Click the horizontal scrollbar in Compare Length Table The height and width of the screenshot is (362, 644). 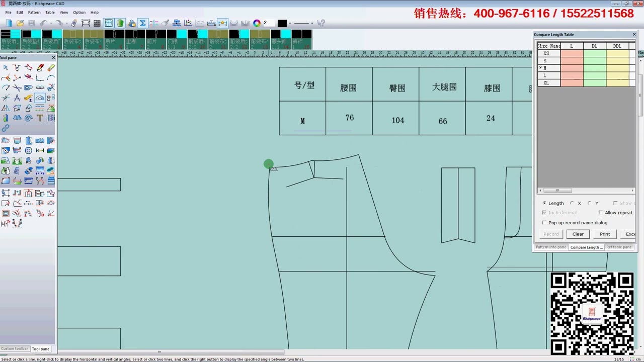coord(586,191)
